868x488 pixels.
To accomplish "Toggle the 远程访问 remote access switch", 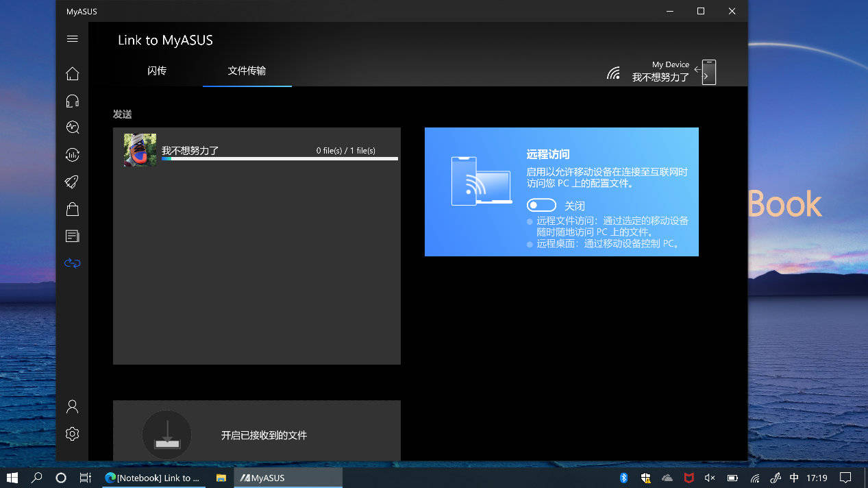I will [541, 206].
